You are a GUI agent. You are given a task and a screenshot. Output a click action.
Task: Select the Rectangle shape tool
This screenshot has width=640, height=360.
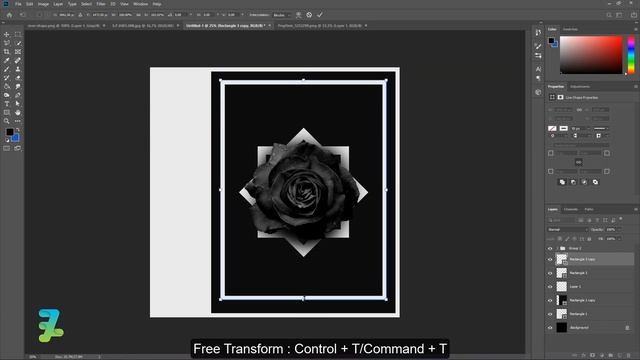[7, 113]
